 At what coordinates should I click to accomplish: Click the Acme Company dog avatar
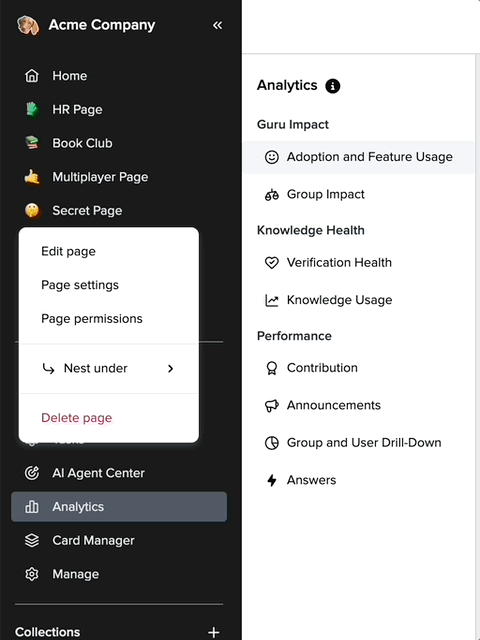(x=28, y=25)
